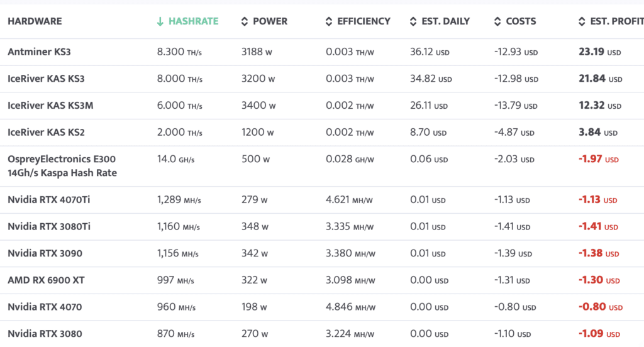Select the -1.09 USD profit value
The width and height of the screenshot is (644, 347).
(x=599, y=333)
